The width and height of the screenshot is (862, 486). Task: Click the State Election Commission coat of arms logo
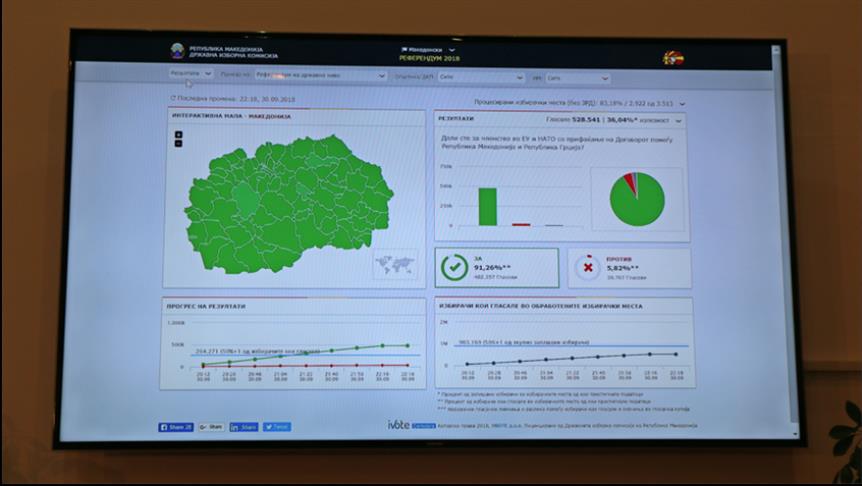pyautogui.click(x=177, y=51)
